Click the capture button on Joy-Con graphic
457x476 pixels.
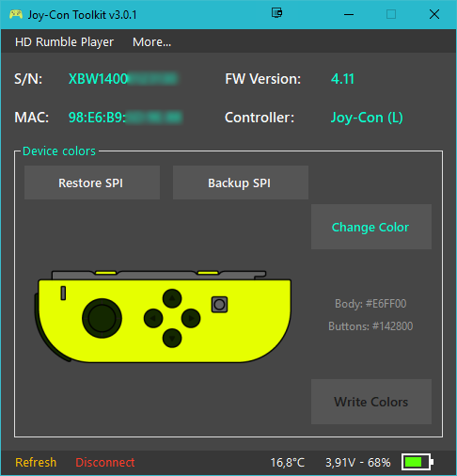coord(219,304)
